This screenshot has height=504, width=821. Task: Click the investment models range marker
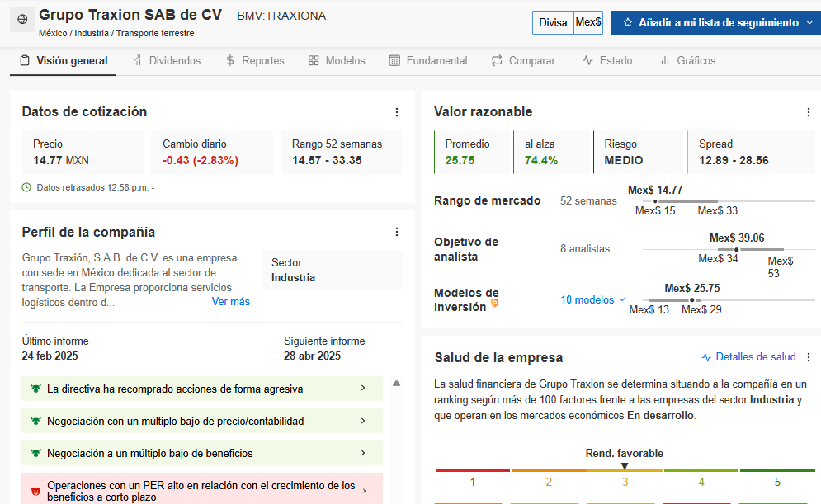pyautogui.click(x=692, y=300)
